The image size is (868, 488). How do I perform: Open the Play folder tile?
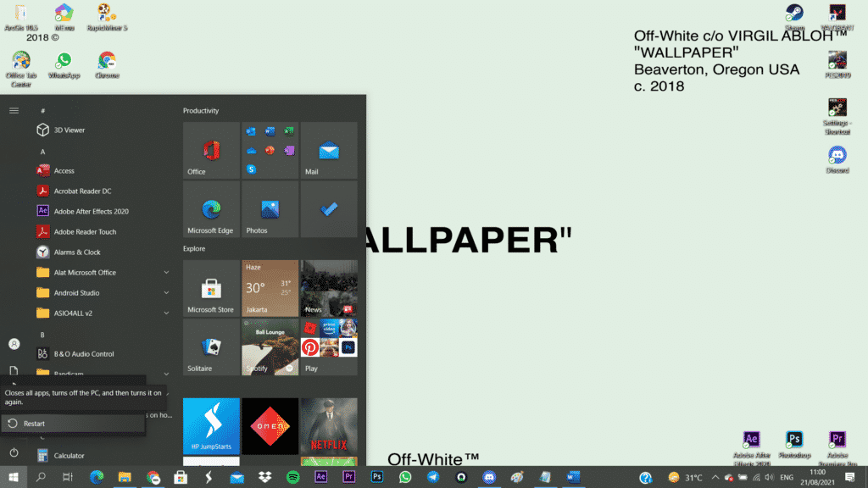coord(329,347)
